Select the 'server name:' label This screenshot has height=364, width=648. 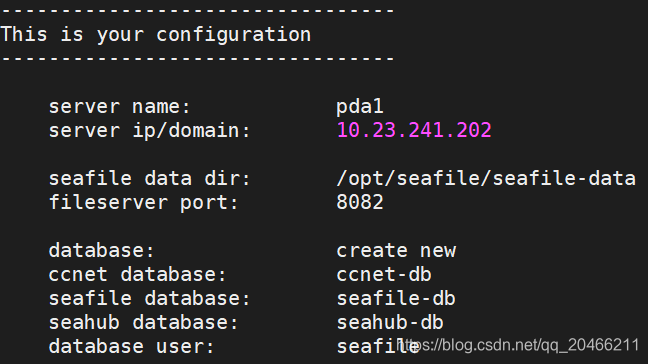(x=119, y=107)
